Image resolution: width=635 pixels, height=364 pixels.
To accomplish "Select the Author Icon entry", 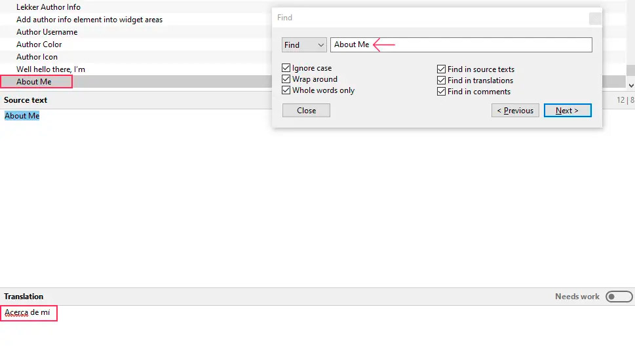I will coord(37,57).
